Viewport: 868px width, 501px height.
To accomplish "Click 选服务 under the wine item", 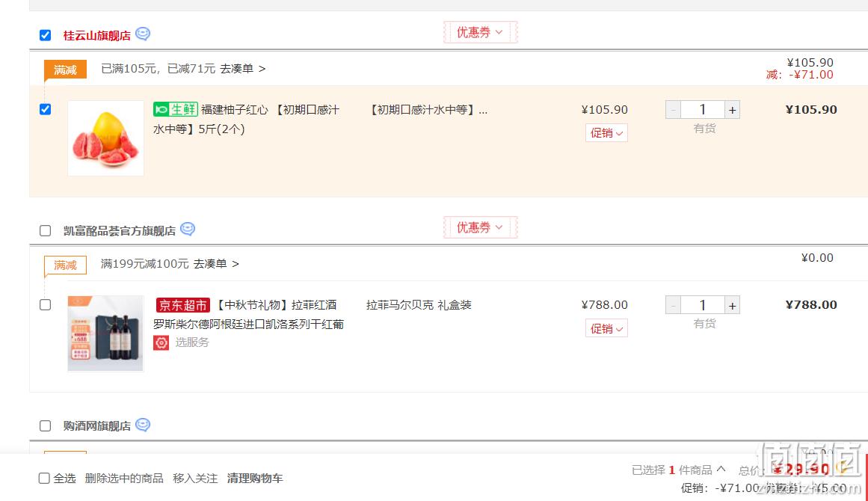I will [192, 342].
